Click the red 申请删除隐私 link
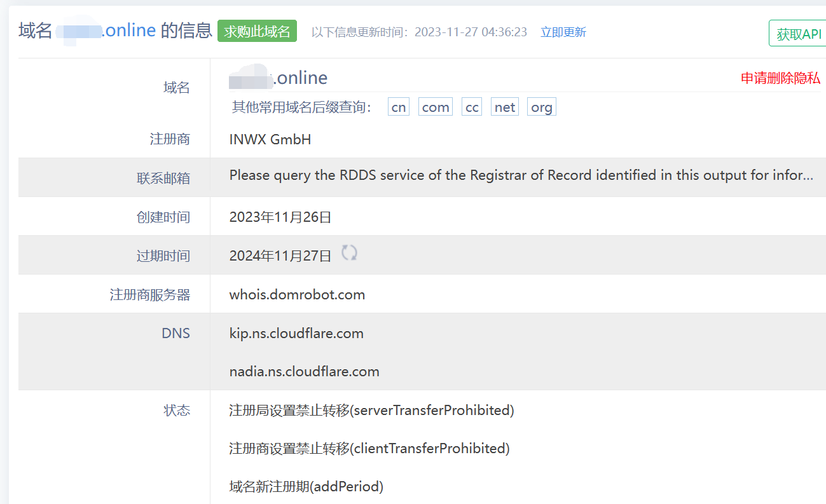 (x=780, y=78)
